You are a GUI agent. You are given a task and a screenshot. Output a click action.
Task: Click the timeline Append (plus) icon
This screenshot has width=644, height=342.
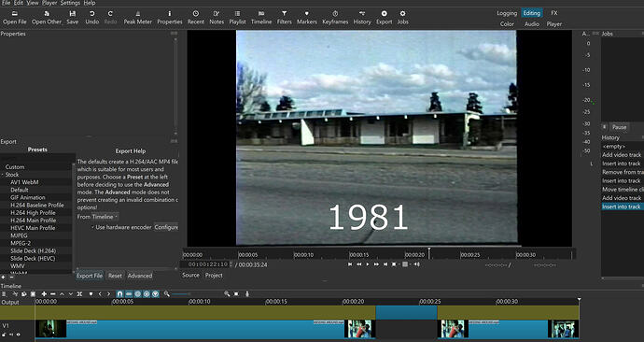[x=44, y=294]
